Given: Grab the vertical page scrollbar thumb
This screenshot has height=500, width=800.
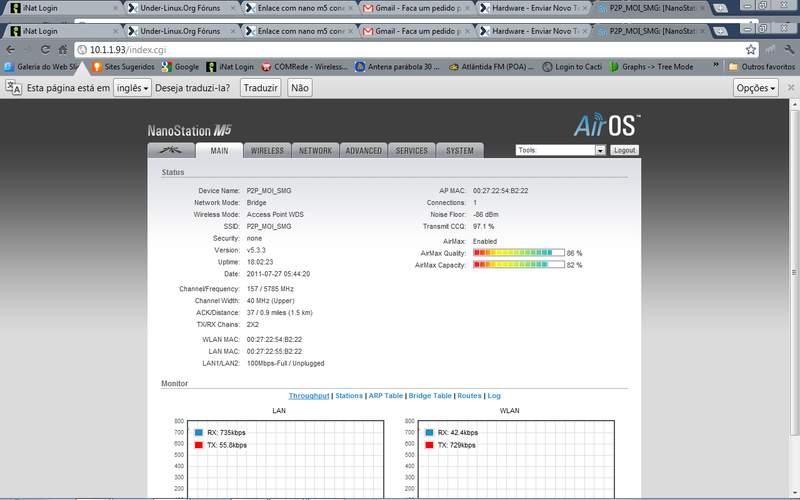Looking at the screenshot, I should coord(794,272).
